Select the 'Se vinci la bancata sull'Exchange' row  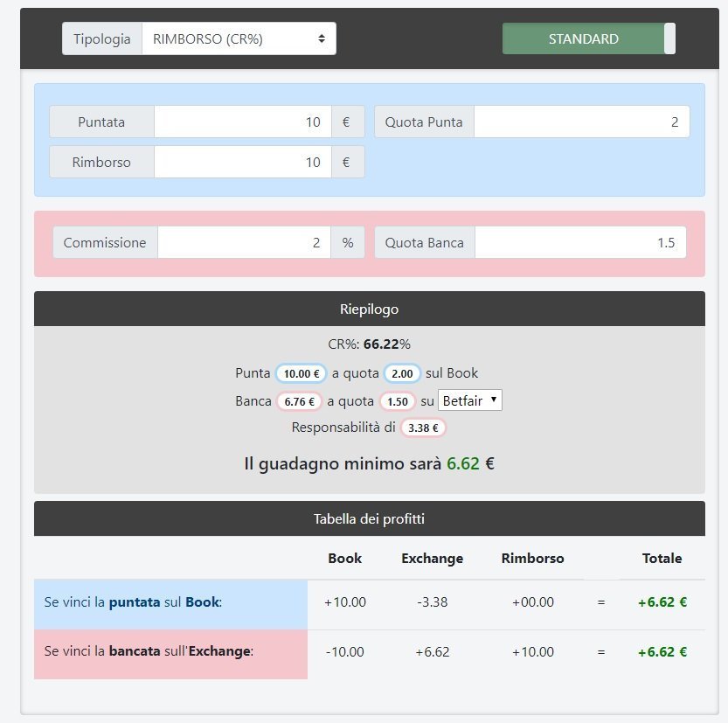pyautogui.click(x=170, y=651)
